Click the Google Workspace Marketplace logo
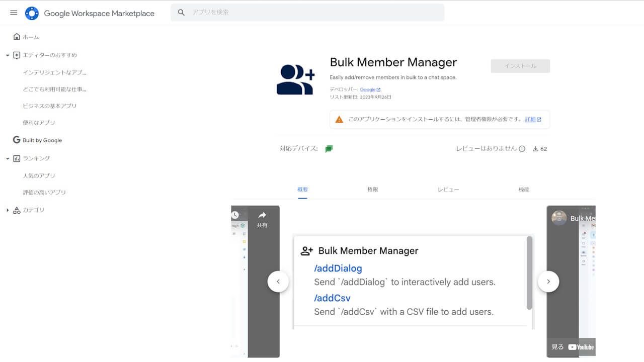 coord(32,13)
